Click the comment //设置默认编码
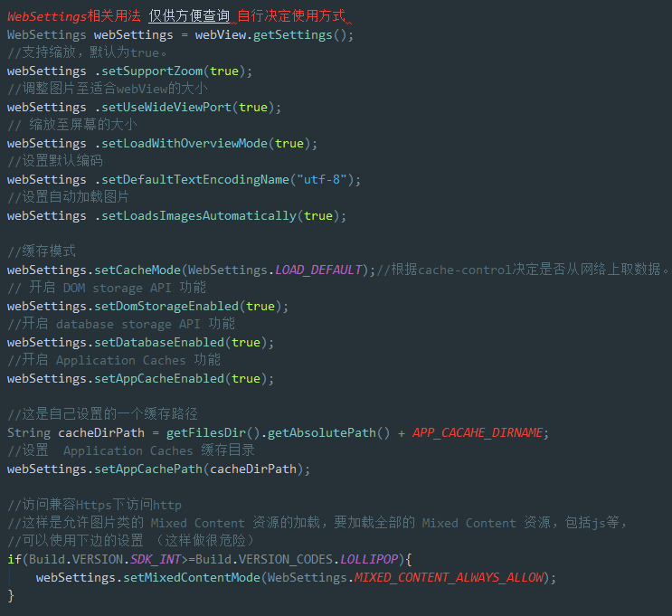The width and height of the screenshot is (672, 616). click(55, 161)
